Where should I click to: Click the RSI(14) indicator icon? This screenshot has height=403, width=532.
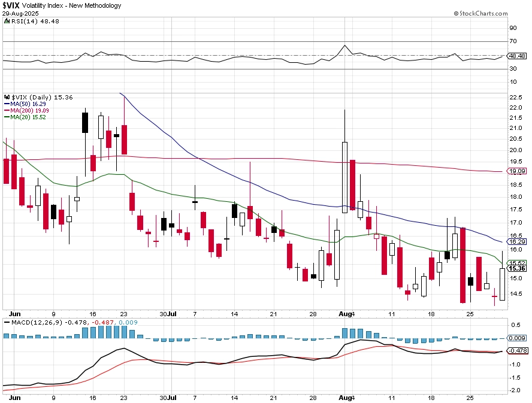tap(7, 21)
